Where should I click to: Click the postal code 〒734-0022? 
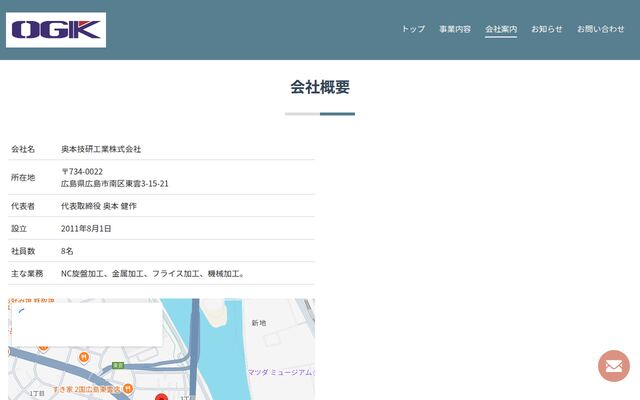click(82, 171)
